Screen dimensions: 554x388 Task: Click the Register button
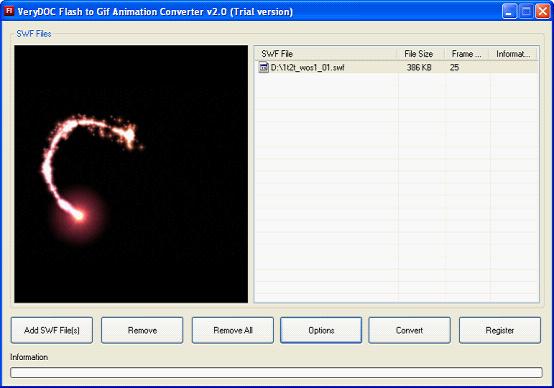click(x=500, y=330)
